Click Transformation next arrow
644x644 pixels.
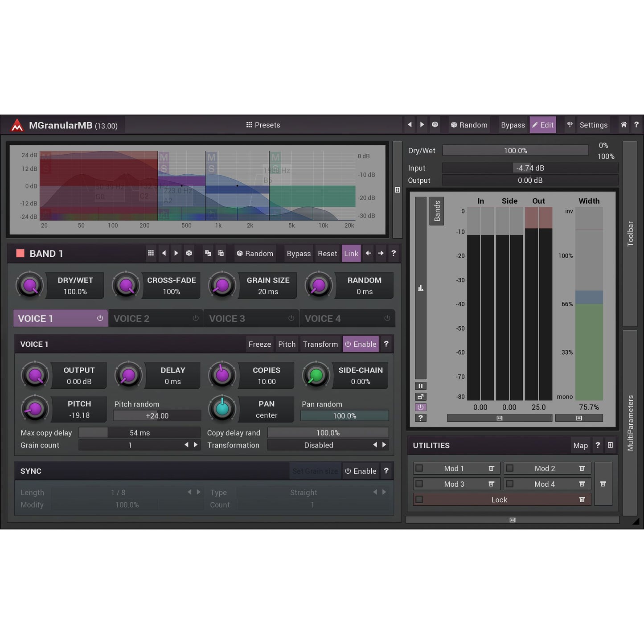[384, 445]
